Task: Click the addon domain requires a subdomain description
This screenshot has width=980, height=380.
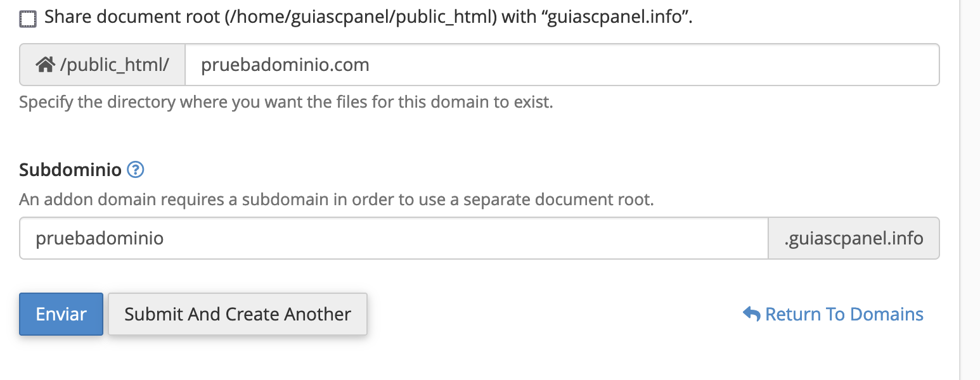Action: click(337, 200)
